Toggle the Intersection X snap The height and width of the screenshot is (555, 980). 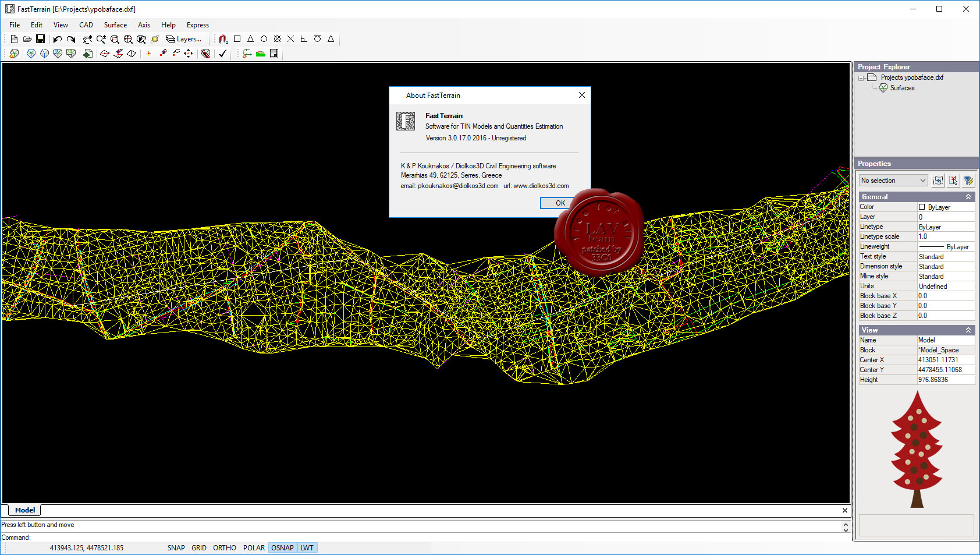click(290, 39)
